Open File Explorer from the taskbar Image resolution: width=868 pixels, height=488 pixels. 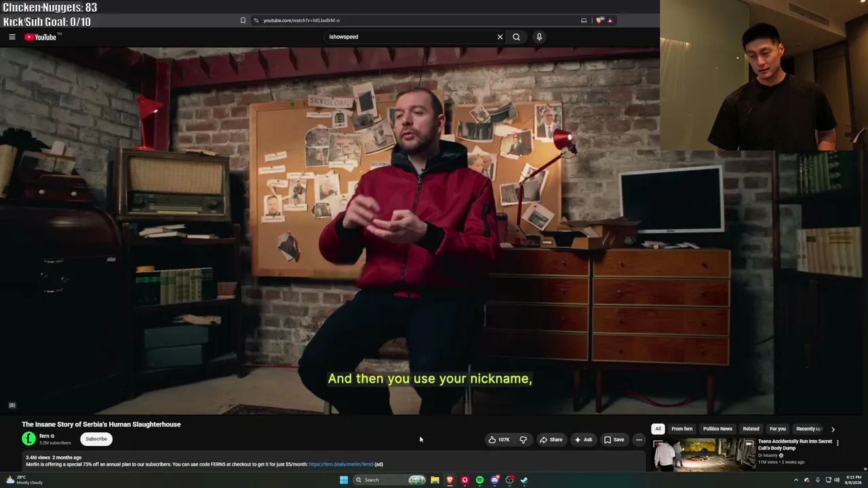pos(435,480)
